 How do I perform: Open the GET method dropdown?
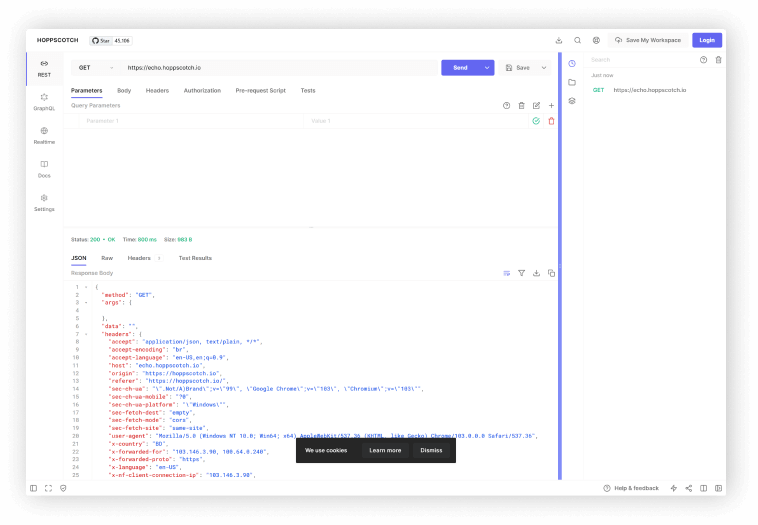(x=96, y=68)
